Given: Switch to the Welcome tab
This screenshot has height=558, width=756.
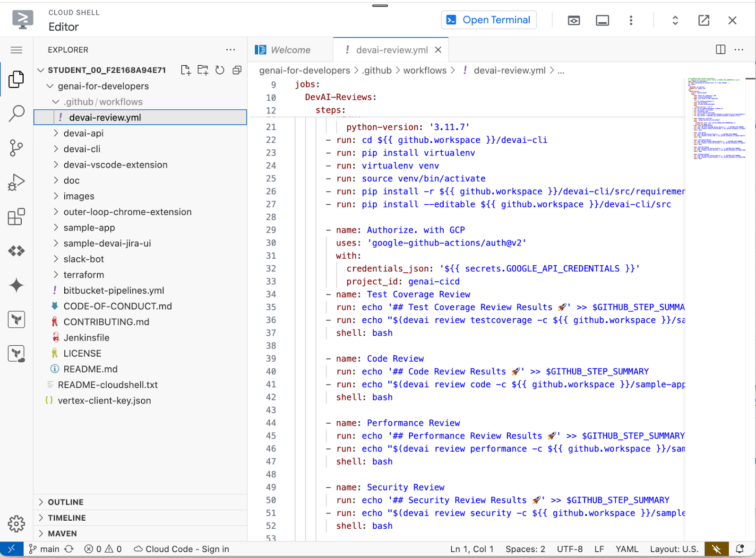Looking at the screenshot, I should click(290, 50).
